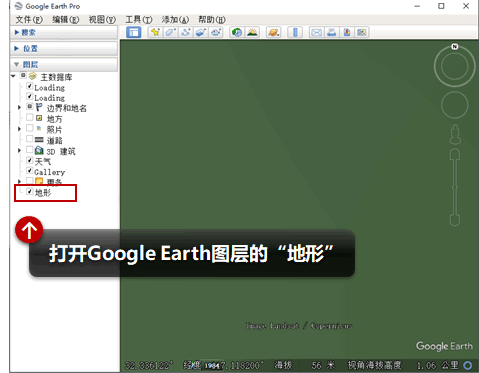Click the 照片 layer icon
The image size is (479, 373).
39,129
